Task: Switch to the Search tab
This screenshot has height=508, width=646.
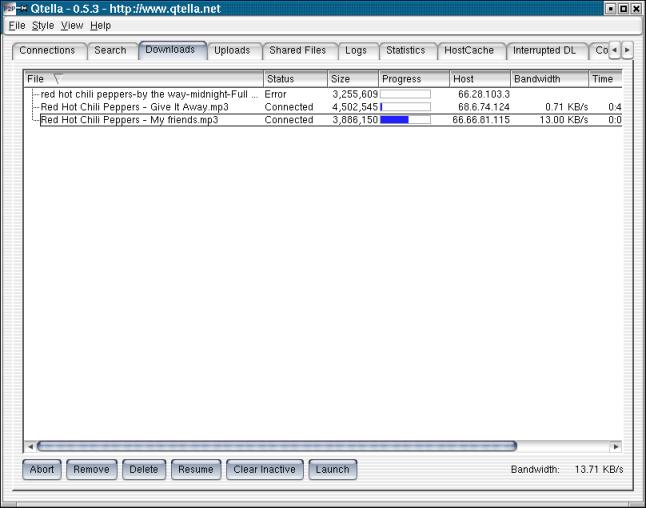Action: pos(110,51)
